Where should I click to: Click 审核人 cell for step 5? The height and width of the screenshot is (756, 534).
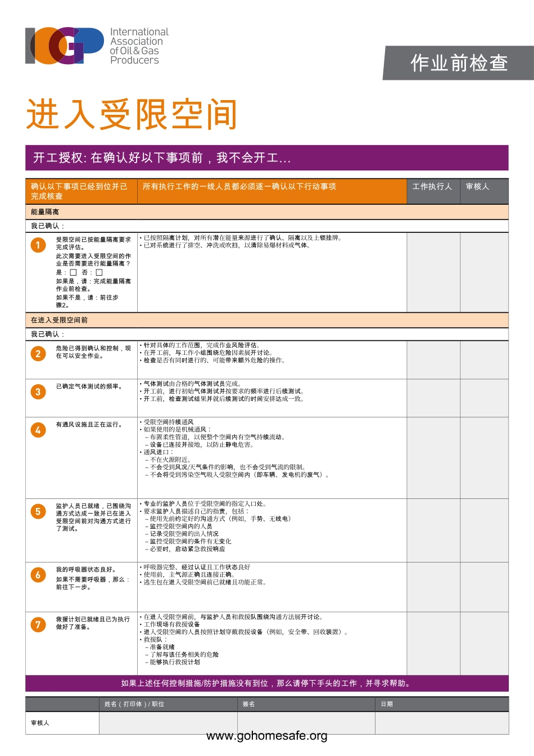485,530
